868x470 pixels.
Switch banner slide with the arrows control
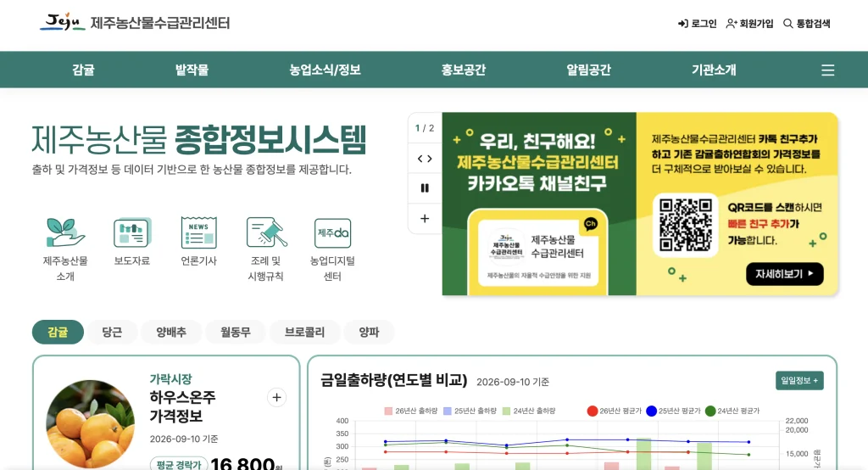[425, 159]
